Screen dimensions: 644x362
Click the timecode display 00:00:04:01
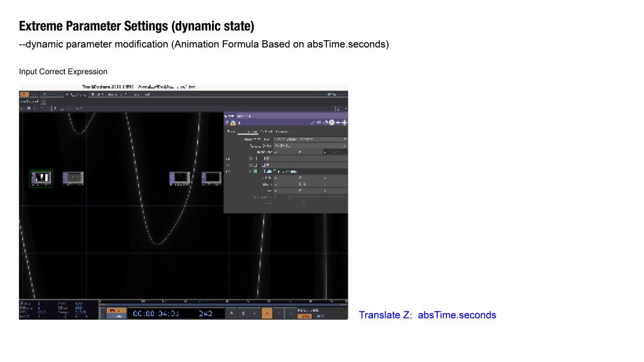[x=156, y=314]
